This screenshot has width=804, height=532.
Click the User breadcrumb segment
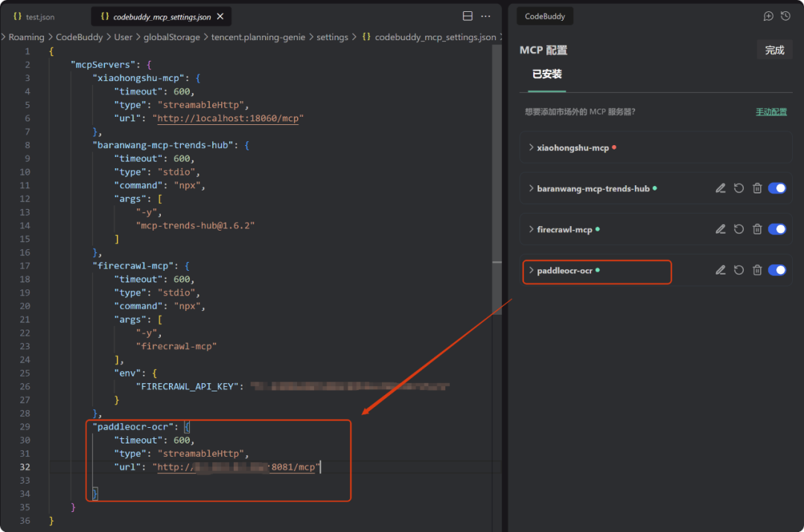tap(123, 37)
